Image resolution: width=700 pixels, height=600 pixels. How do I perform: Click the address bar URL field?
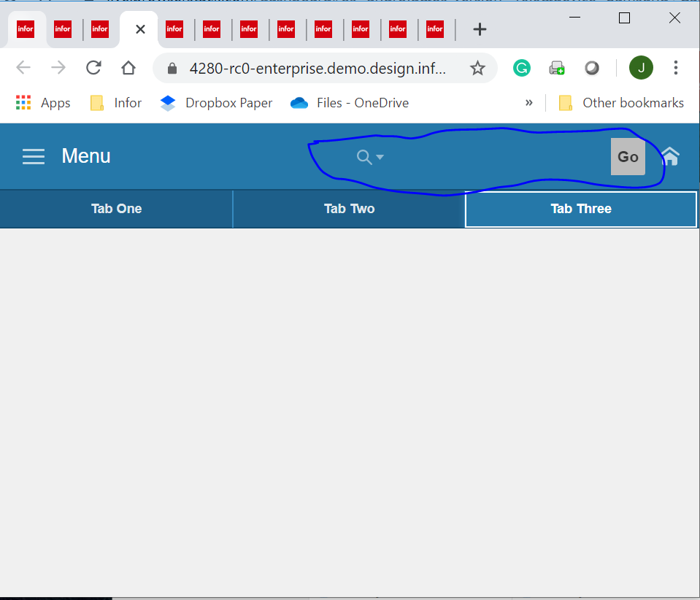tap(318, 69)
